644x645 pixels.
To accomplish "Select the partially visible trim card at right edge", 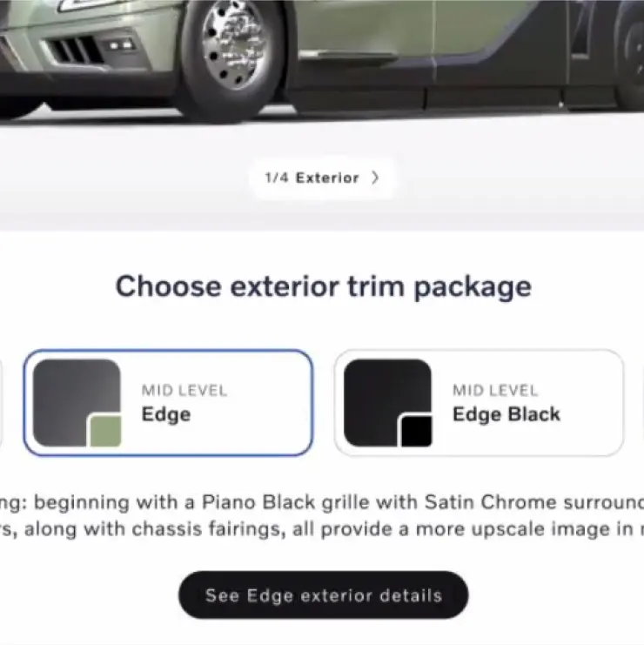I will [x=643, y=403].
